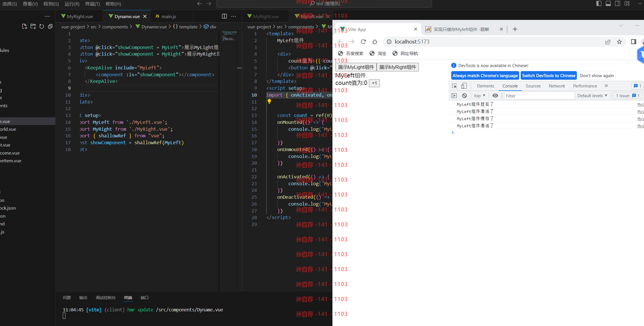Open the 百度搜索 bookmark
The height and width of the screenshot is (326, 644).
[x=351, y=54]
